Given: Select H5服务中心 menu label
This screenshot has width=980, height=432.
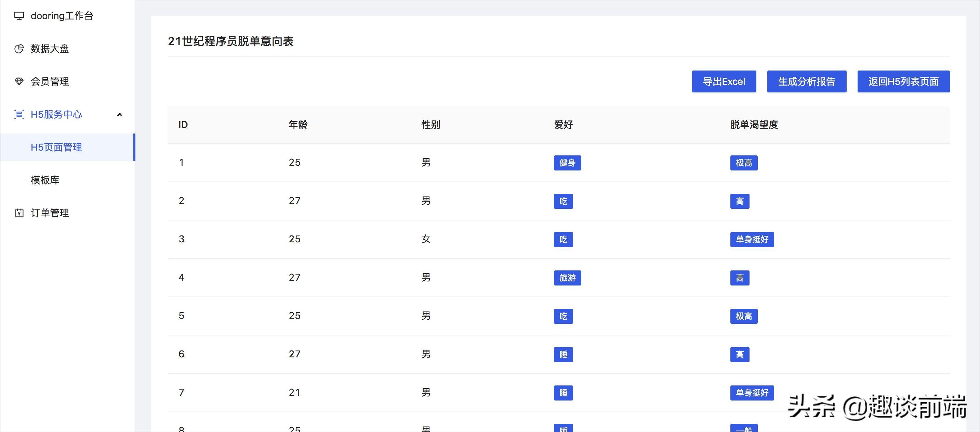Looking at the screenshot, I should (56, 114).
